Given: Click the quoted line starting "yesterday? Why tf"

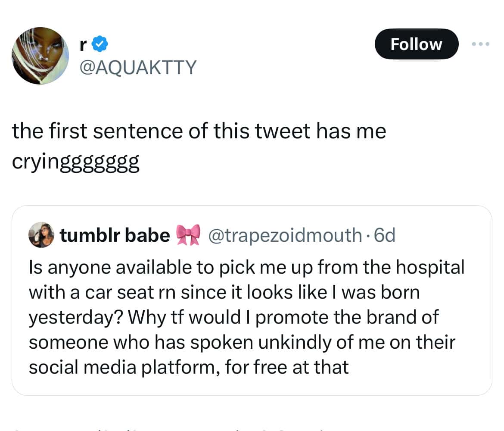Looking at the screenshot, I should [233, 317].
